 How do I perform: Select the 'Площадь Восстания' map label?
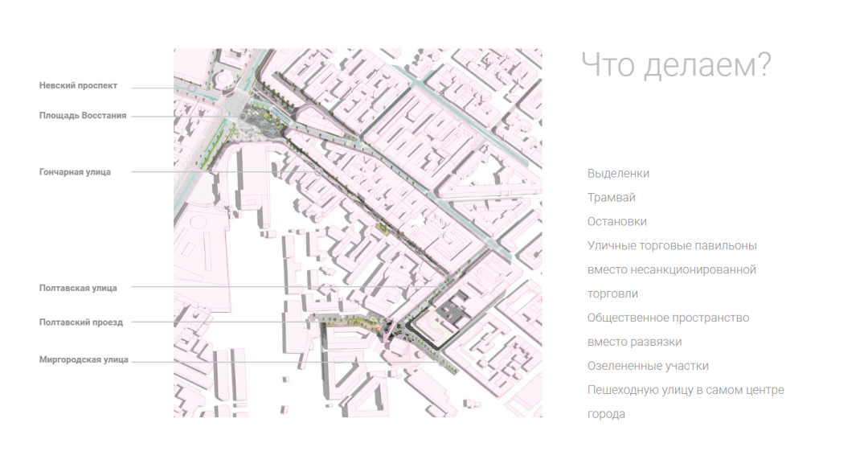pos(83,115)
